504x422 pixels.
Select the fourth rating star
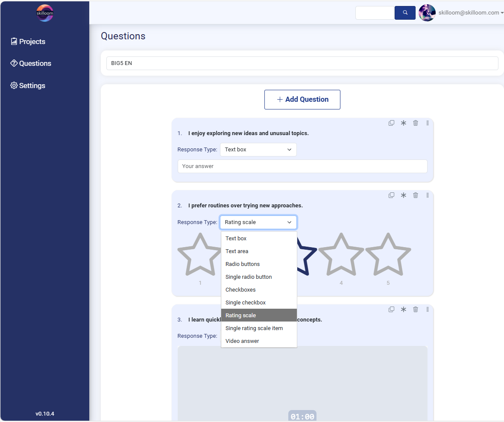[x=341, y=255]
